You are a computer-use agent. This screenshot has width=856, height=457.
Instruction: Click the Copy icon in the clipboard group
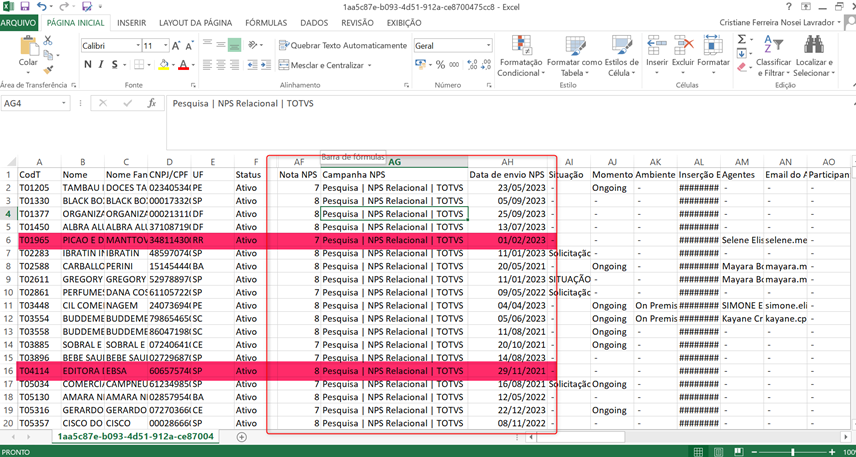48,55
